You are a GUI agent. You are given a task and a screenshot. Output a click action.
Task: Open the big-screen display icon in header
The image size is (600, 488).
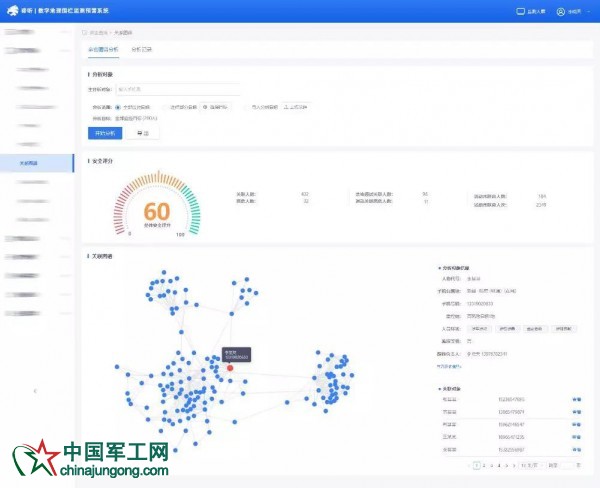coord(520,12)
